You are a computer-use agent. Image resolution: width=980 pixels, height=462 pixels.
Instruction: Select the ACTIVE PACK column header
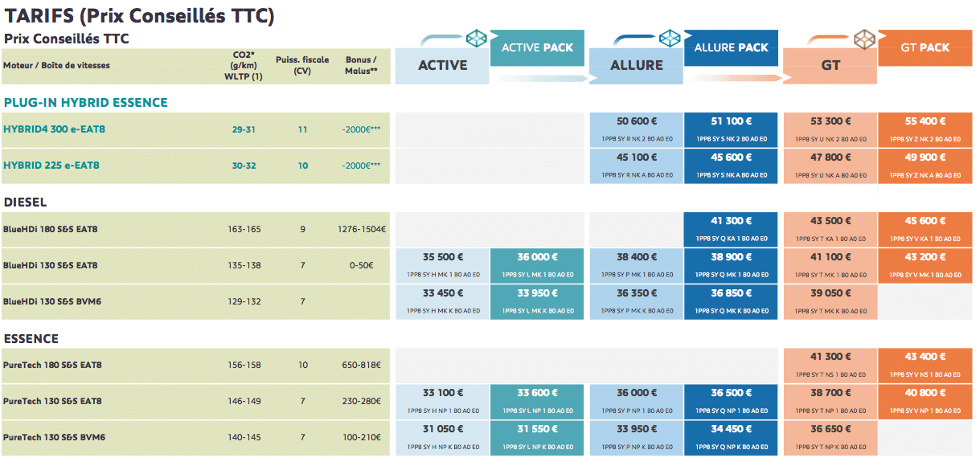pos(537,48)
